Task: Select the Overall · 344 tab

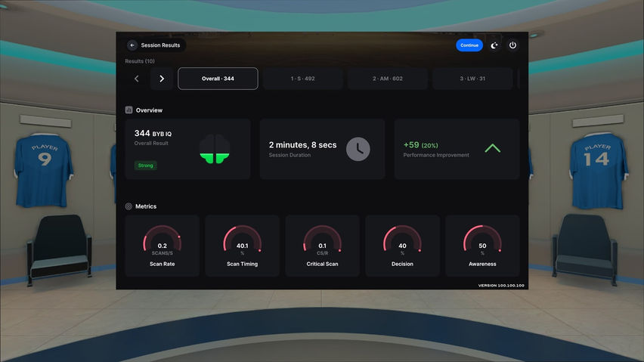Action: [x=218, y=79]
